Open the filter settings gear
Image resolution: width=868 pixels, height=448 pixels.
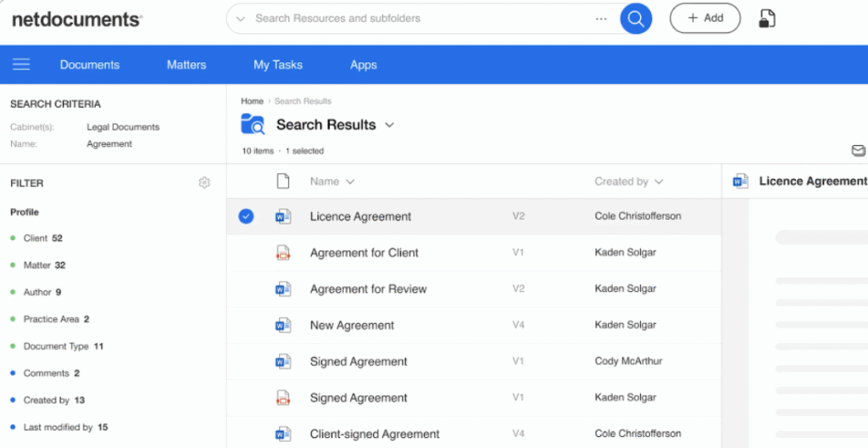click(204, 182)
